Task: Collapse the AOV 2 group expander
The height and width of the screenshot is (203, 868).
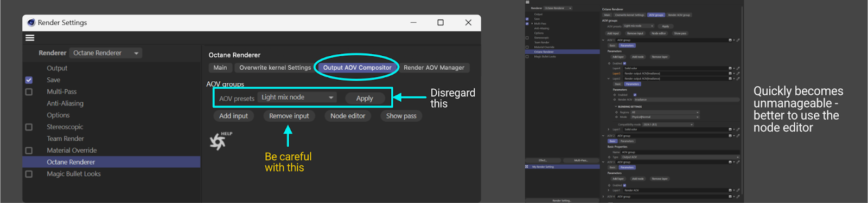Action: click(603, 136)
